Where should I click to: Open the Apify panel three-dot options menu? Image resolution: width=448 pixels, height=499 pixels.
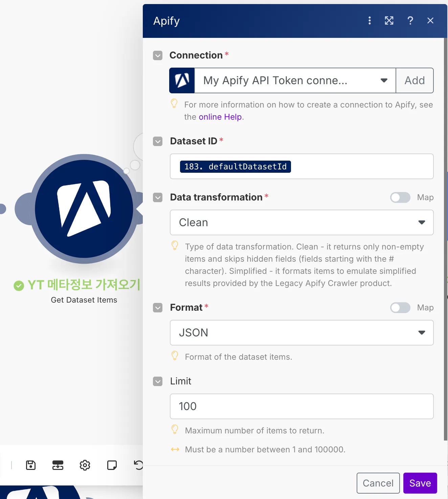tap(369, 21)
